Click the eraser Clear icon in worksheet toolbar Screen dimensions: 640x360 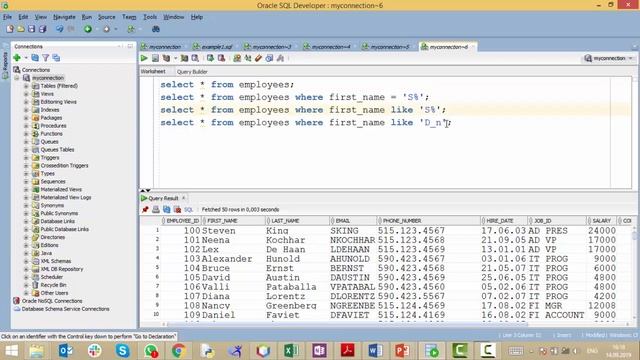258,58
